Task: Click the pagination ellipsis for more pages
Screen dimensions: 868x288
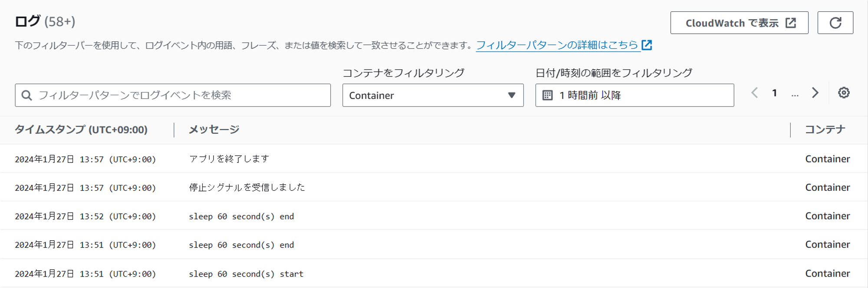Action: click(x=795, y=94)
